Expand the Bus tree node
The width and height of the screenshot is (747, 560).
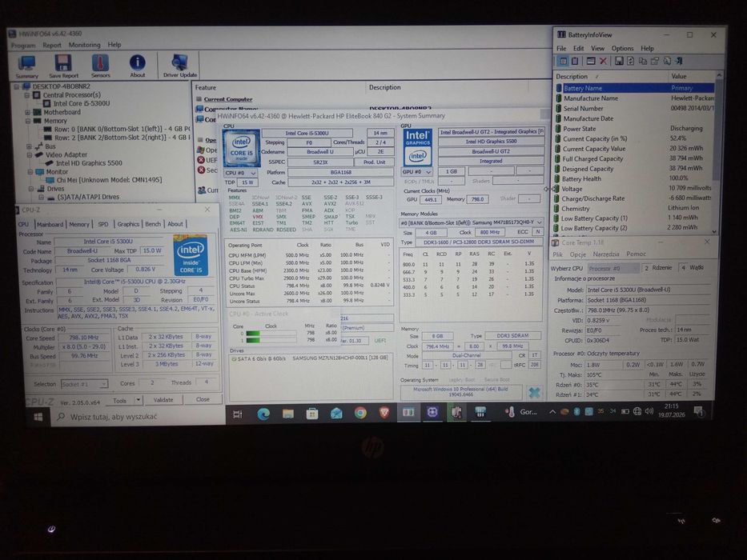(29, 146)
